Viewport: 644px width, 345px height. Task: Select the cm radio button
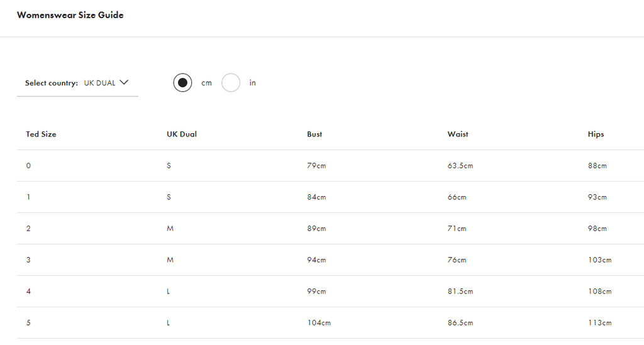182,82
